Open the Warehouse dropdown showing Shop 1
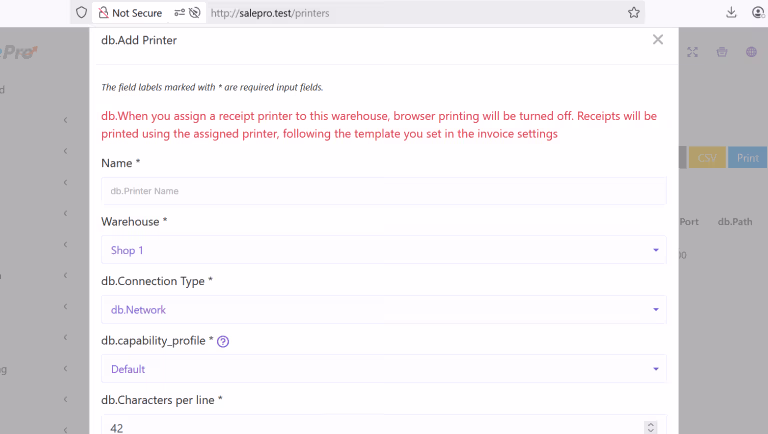This screenshot has width=768, height=434. pyautogui.click(x=384, y=250)
